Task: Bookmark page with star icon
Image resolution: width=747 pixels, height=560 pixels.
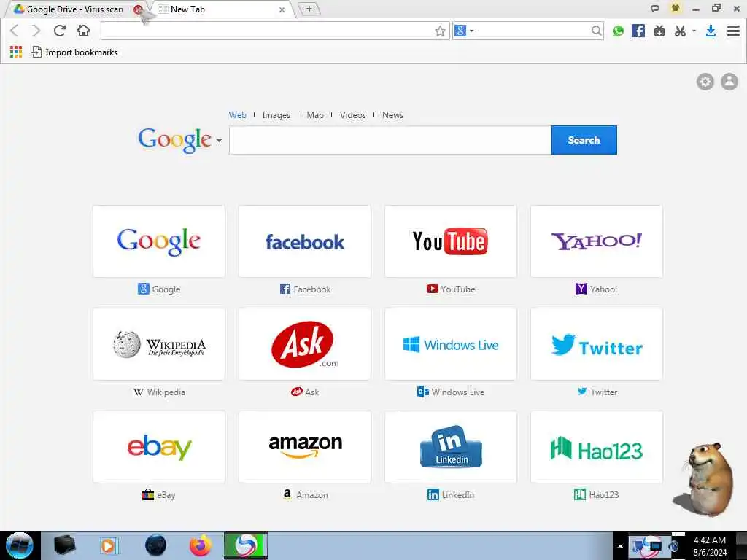Action: (x=440, y=31)
